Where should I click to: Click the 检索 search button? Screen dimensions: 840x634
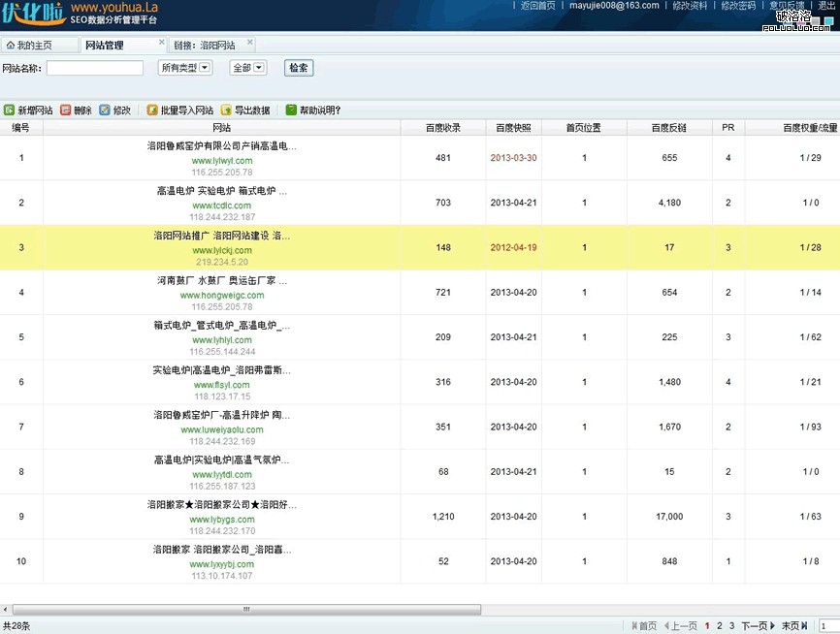298,68
